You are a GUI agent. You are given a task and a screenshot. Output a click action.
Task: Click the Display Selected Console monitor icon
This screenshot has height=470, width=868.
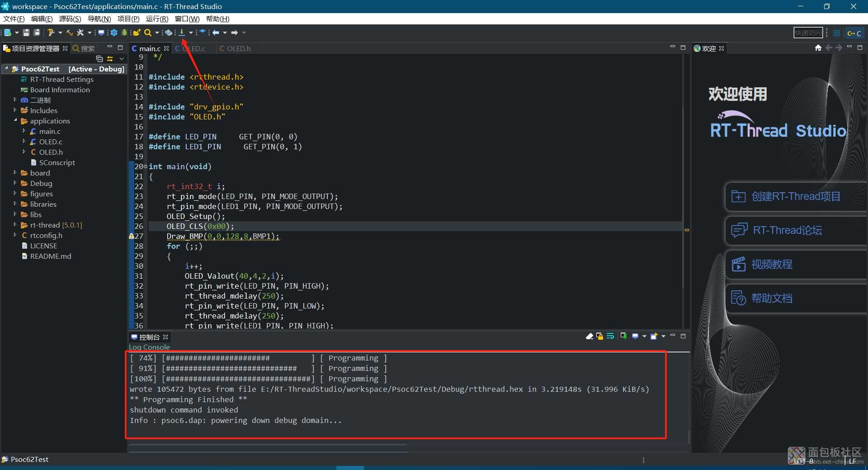tap(635, 336)
